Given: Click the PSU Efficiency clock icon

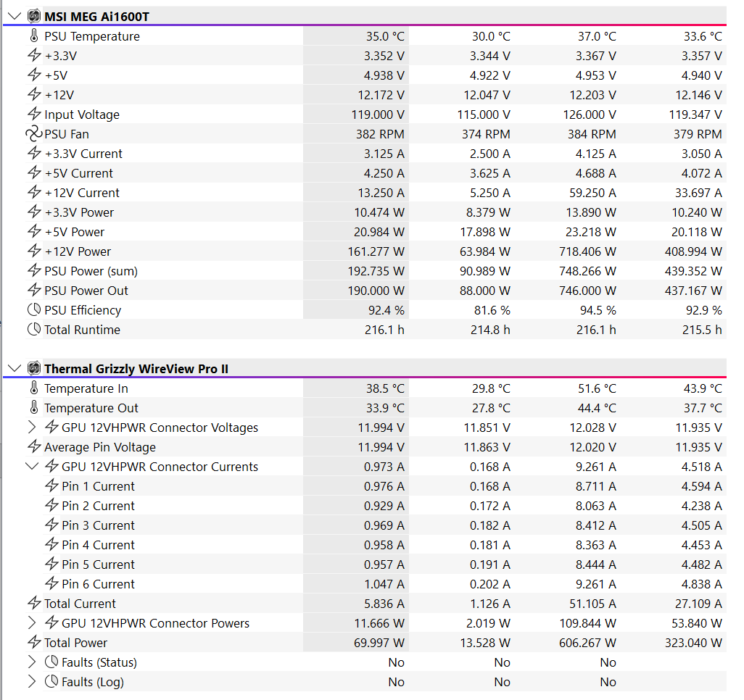Looking at the screenshot, I should (x=34, y=310).
